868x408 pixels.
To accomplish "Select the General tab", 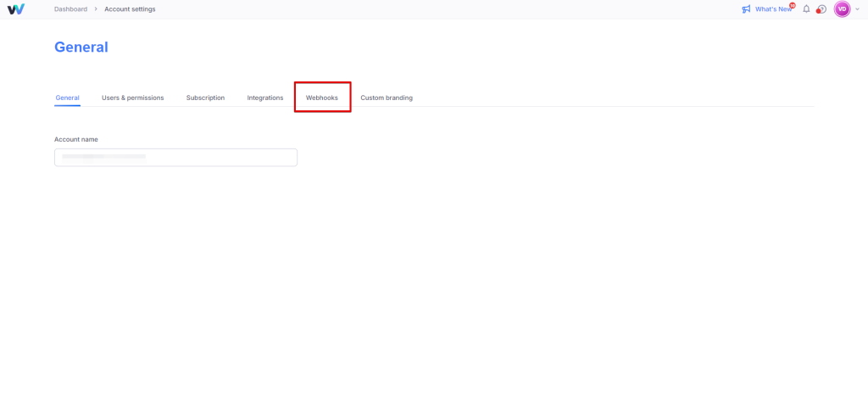I will coord(67,98).
